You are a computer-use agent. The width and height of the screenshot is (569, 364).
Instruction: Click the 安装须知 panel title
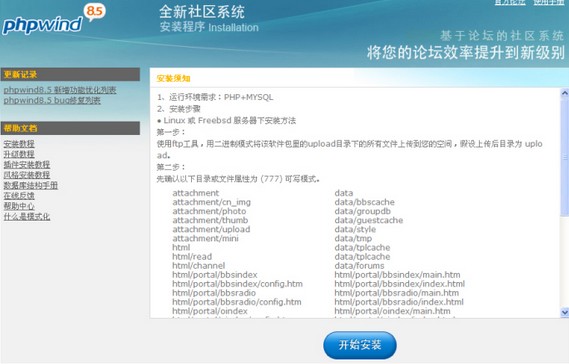click(173, 78)
